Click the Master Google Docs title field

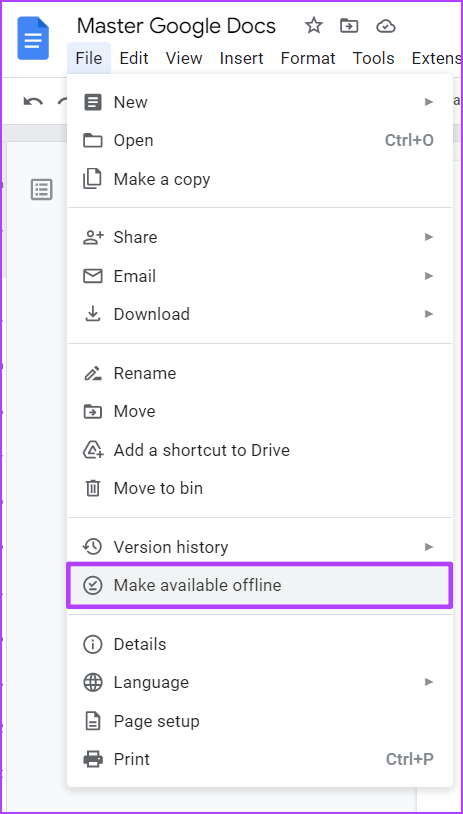coord(176,25)
